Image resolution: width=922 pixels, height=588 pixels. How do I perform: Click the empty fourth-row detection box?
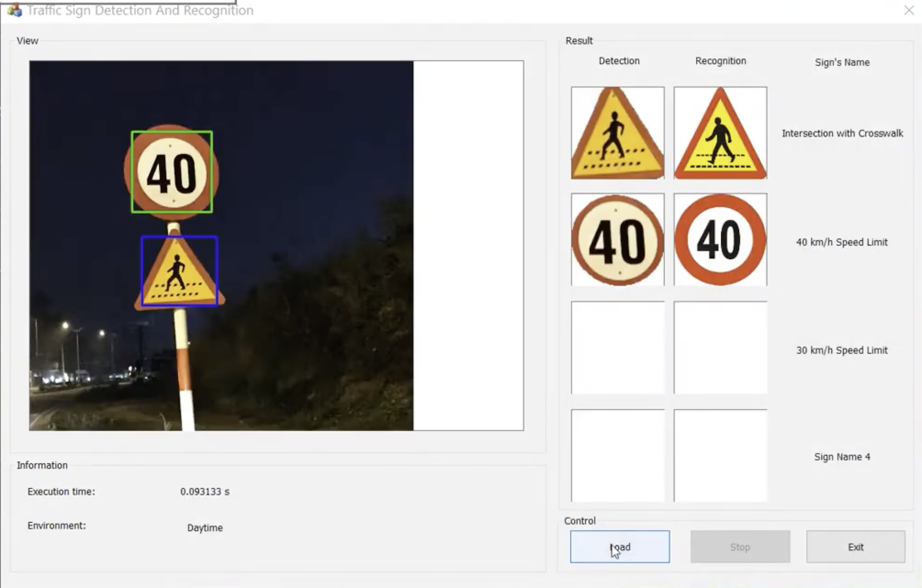coord(617,455)
